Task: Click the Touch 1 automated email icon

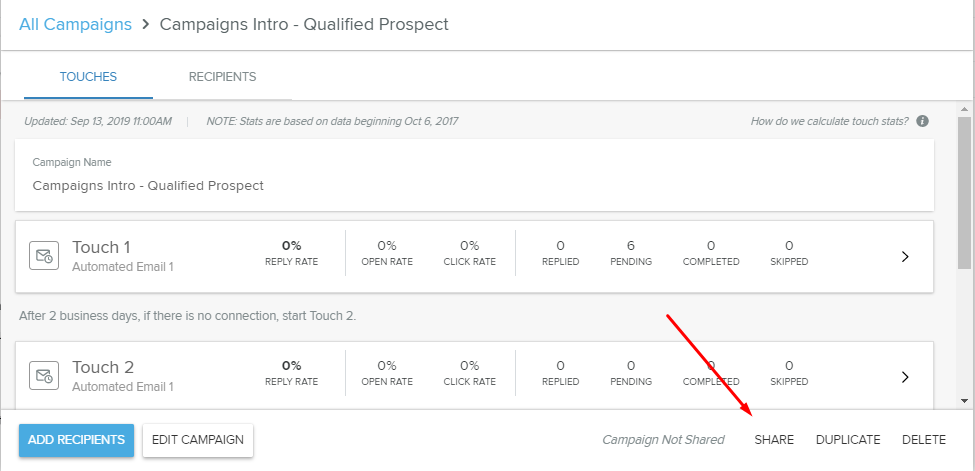Action: point(44,256)
